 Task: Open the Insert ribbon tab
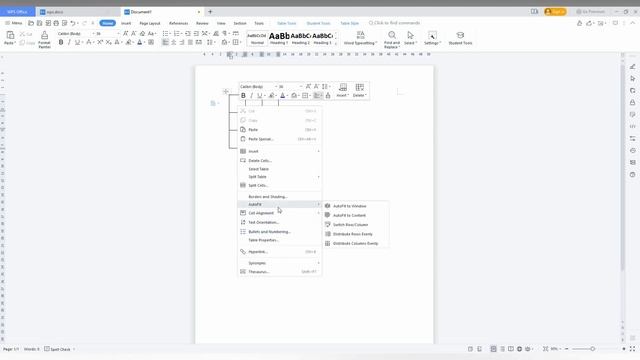click(126, 23)
